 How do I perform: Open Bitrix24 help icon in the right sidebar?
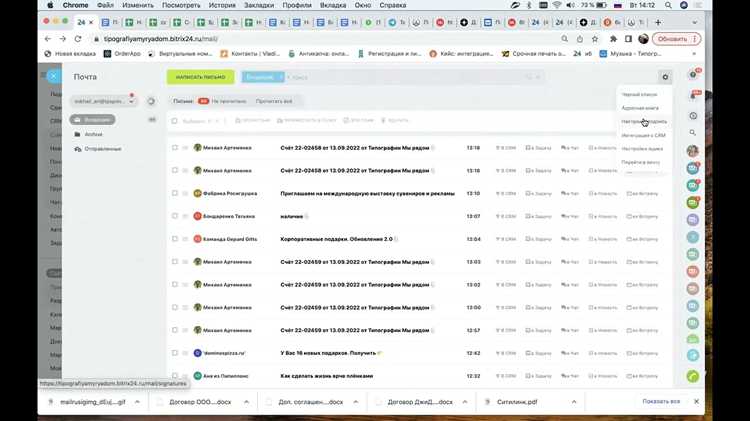[693, 75]
